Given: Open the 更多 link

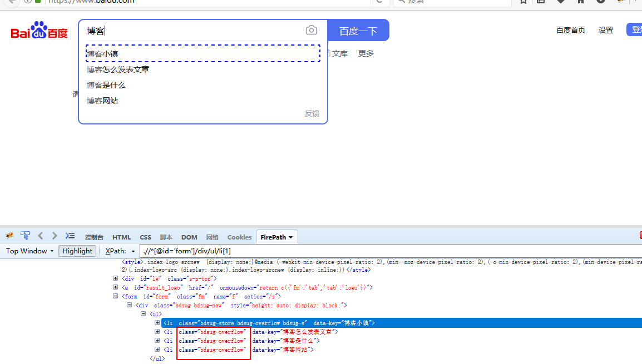Looking at the screenshot, I should click(x=366, y=53).
